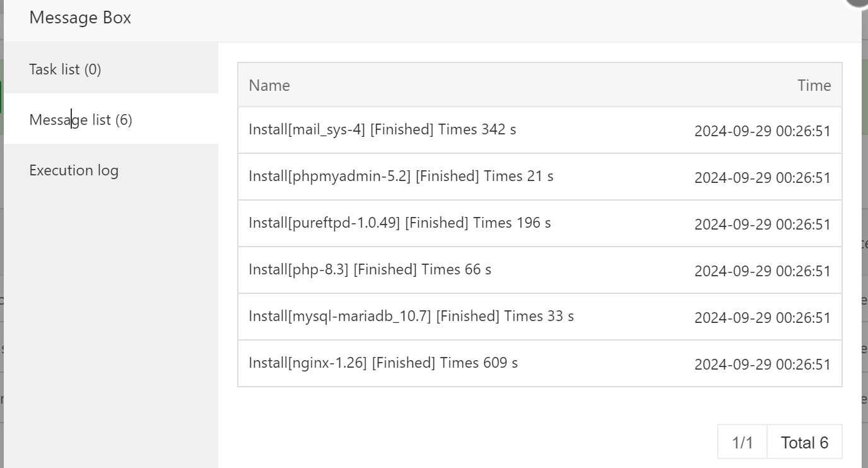Viewport: 868px width, 468px height.
Task: Click the 1/1 page indicator
Action: coord(742,442)
